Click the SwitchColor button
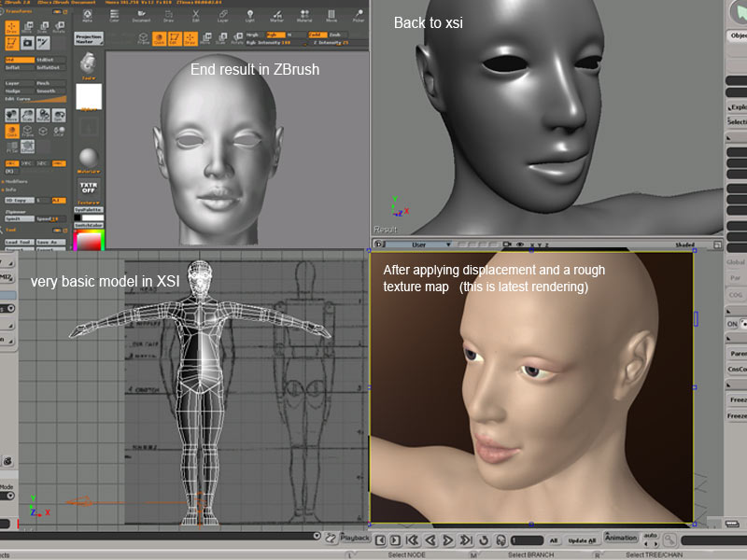This screenshot has width=747, height=560. 89,225
